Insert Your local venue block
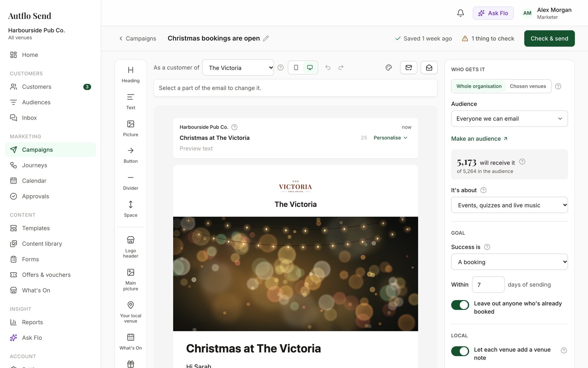This screenshot has width=588, height=368. coord(131,312)
